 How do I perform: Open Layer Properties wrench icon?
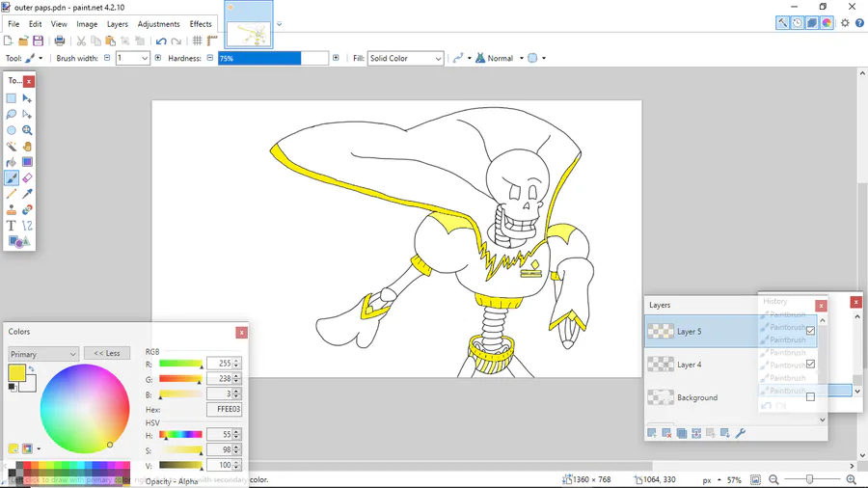740,433
